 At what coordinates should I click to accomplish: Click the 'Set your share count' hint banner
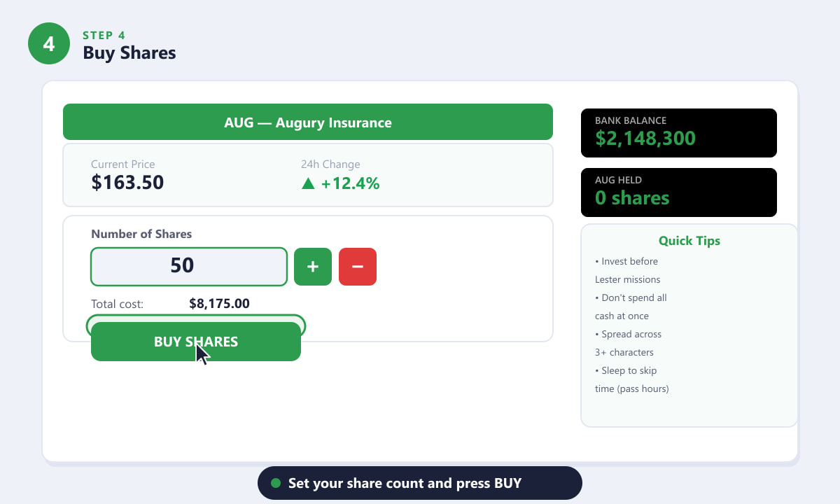click(x=420, y=483)
